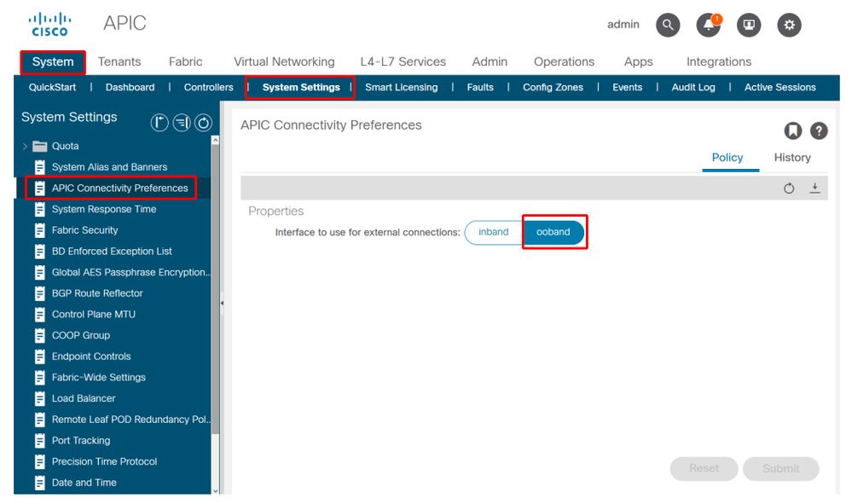This screenshot has width=852, height=504.
Task: Open the notifications bell icon
Action: (708, 25)
